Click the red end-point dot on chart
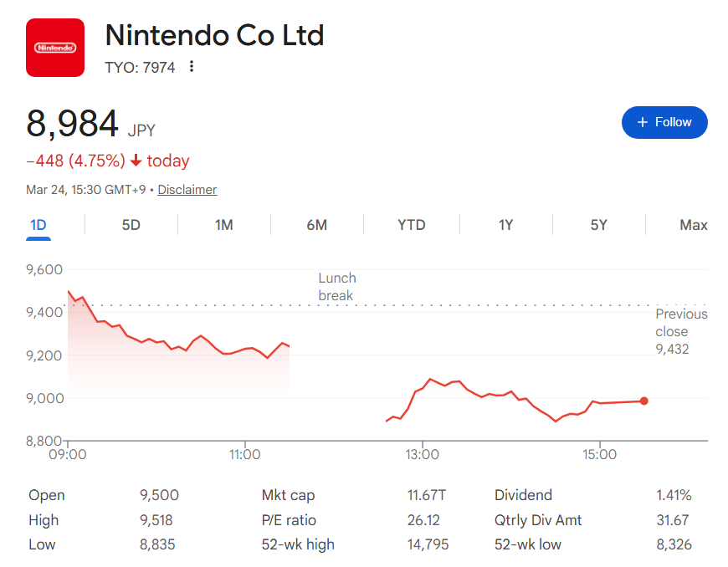Viewport: 728px width, 567px height. [643, 401]
